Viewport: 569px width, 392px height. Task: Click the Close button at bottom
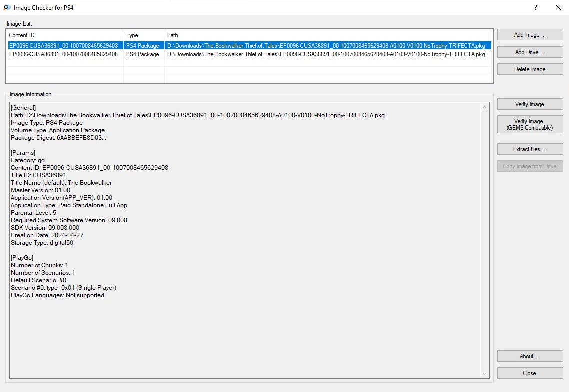(530, 373)
